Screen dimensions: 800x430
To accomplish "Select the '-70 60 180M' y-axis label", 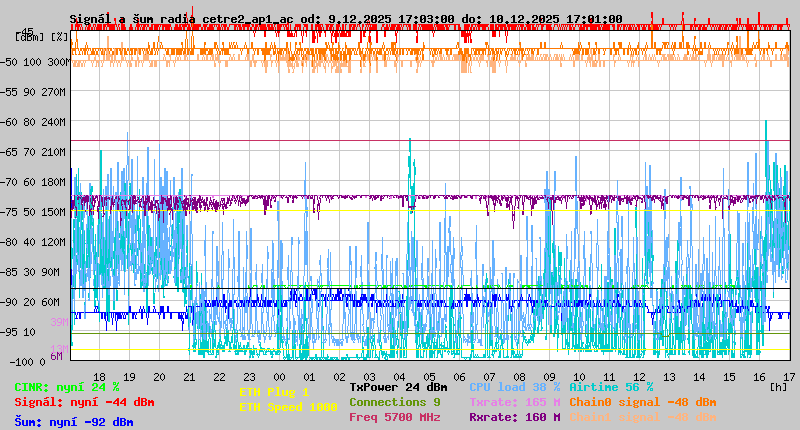I will [x=33, y=182].
